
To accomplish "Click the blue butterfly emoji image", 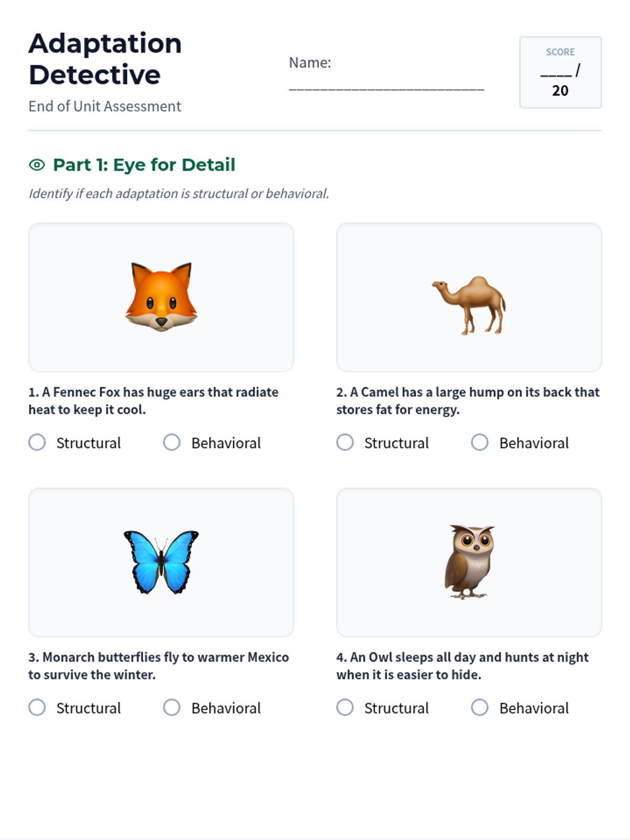I will point(161,562).
